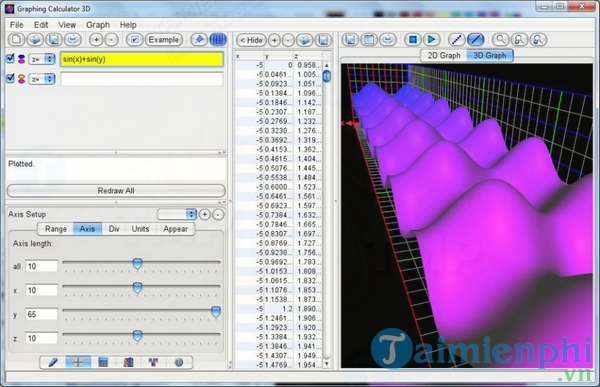Screen dimensions: 600x387
Task: Click the checkmark icon left of Example
Action: coord(134,39)
